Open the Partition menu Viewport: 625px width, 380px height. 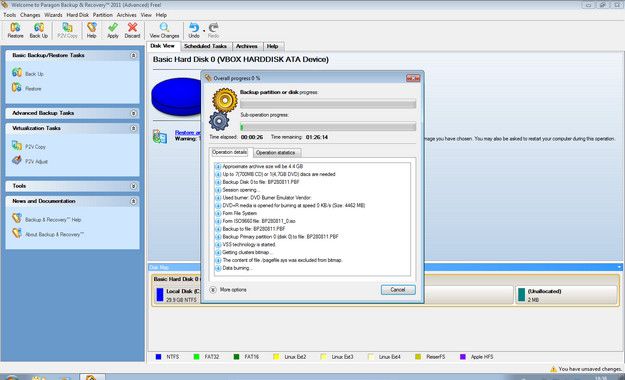[x=103, y=15]
